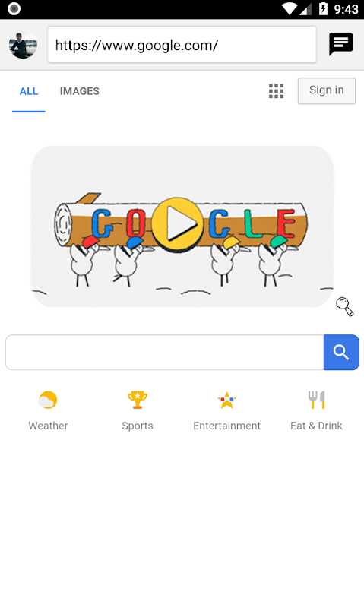Viewport: 364px width, 608px height.
Task: Tap the Entertainment label text
Action: click(x=226, y=426)
